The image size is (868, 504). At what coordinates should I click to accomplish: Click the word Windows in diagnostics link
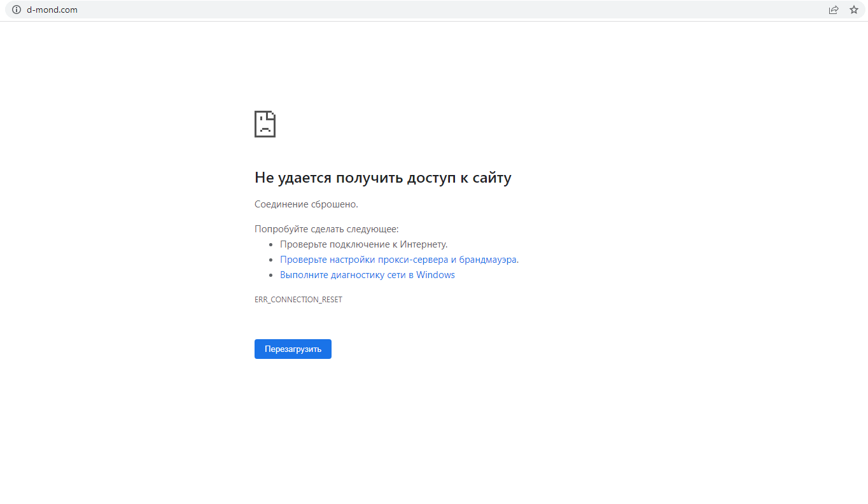coord(435,275)
